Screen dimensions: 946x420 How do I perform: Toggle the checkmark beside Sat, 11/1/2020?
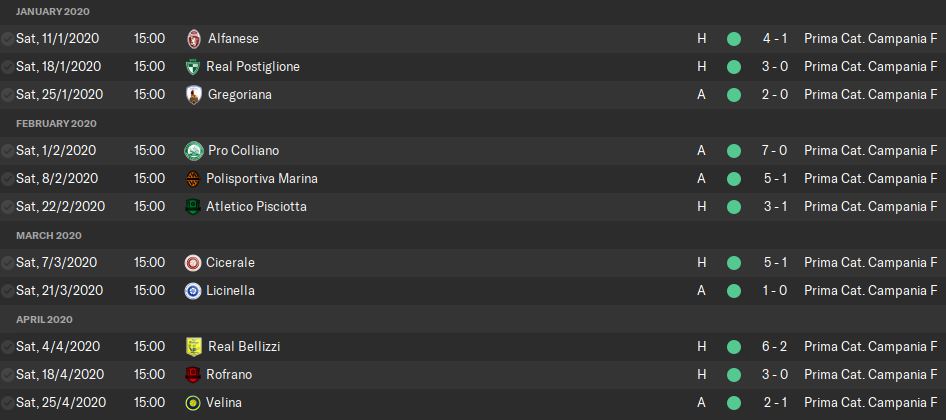point(8,39)
